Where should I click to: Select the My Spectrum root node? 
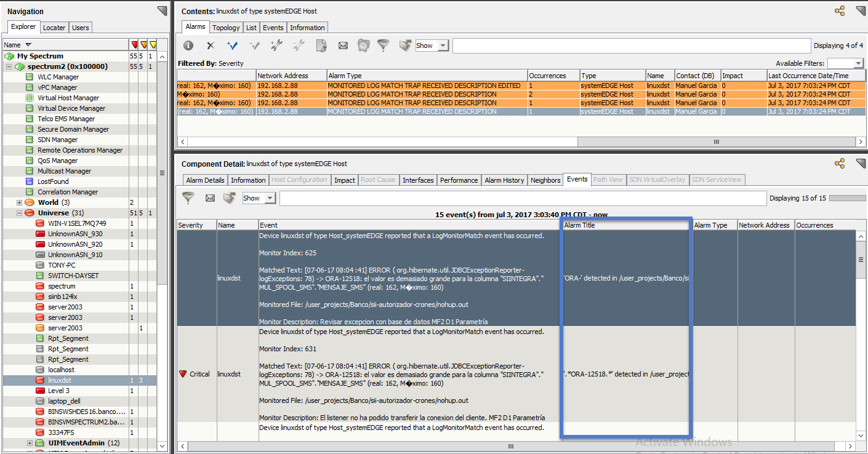pos(40,56)
